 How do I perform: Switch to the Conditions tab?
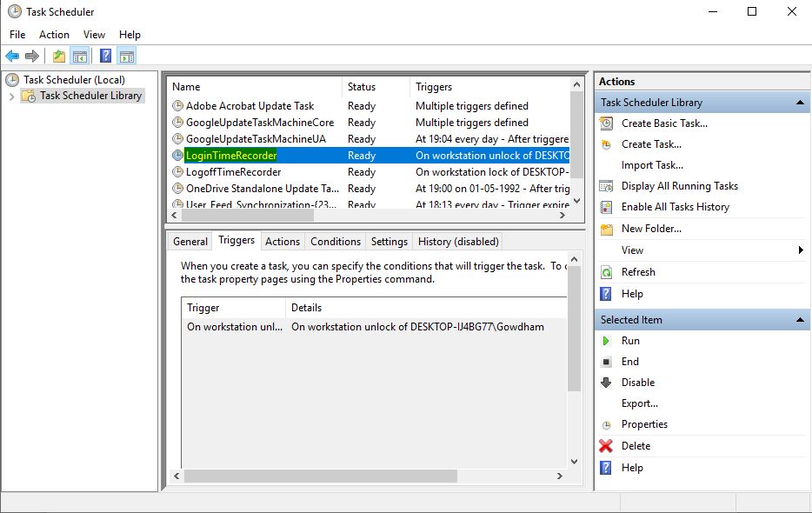click(336, 241)
